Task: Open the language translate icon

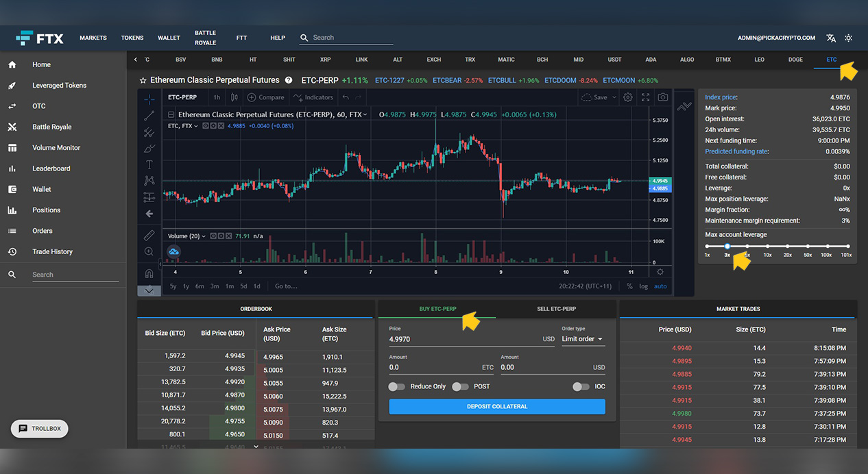Action: [x=831, y=38]
